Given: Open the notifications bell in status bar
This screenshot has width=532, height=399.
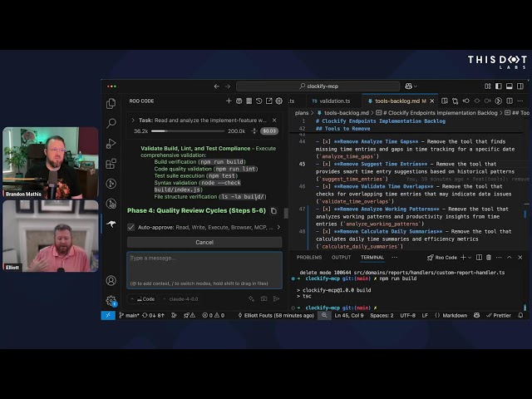Looking at the screenshot, I should pos(520,316).
